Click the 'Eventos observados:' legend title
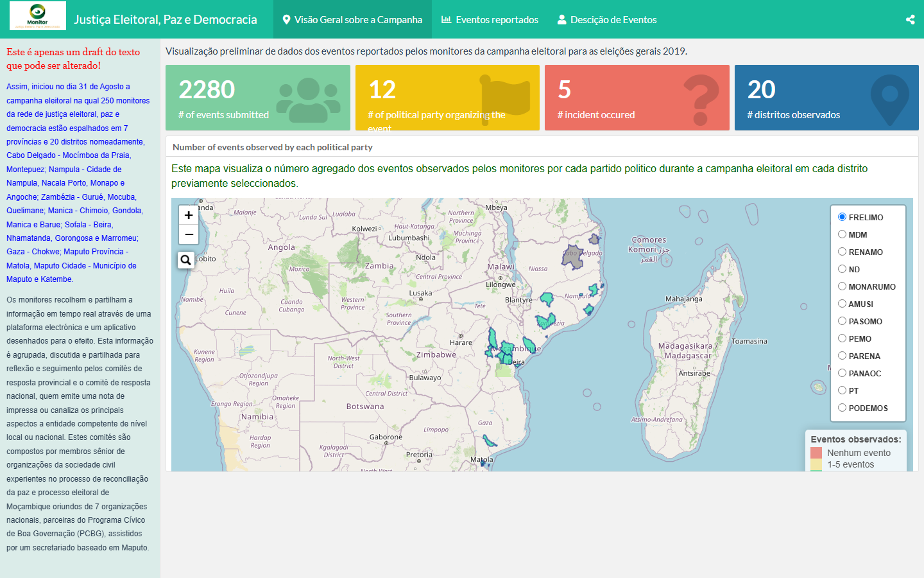924x578 pixels. (856, 439)
